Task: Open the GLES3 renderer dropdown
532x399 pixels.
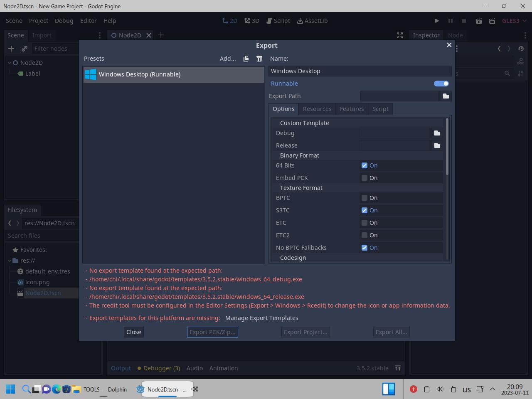Action: tap(515, 21)
